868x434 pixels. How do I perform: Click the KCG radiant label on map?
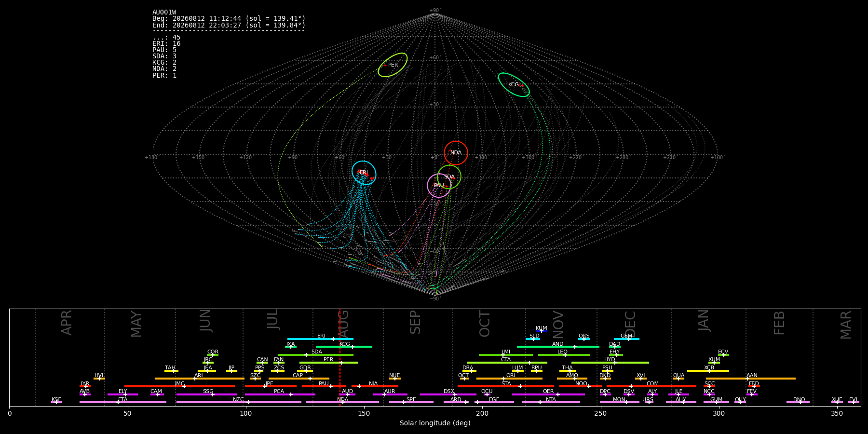513,85
